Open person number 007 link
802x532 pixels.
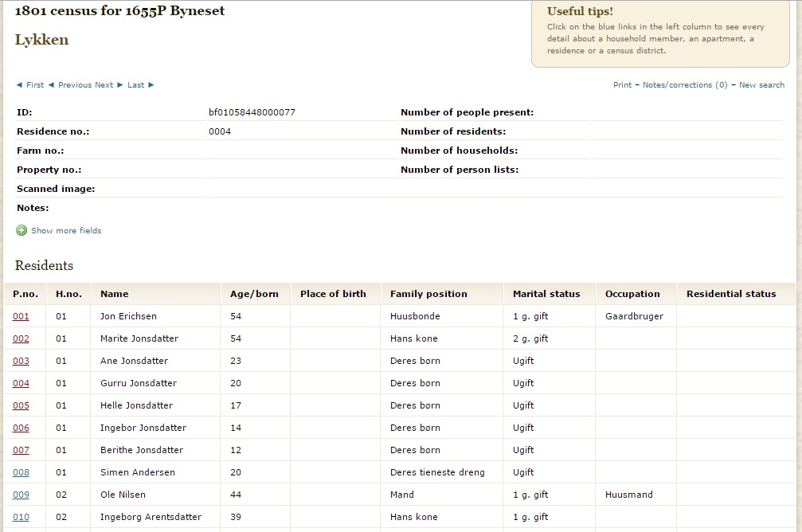tap(21, 450)
